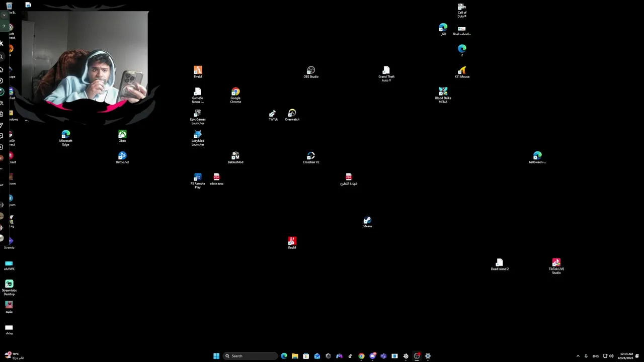Viewport: 644px width, 362px height.
Task: Select the Grand Theft Auto V shortcut
Action: pyautogui.click(x=386, y=74)
